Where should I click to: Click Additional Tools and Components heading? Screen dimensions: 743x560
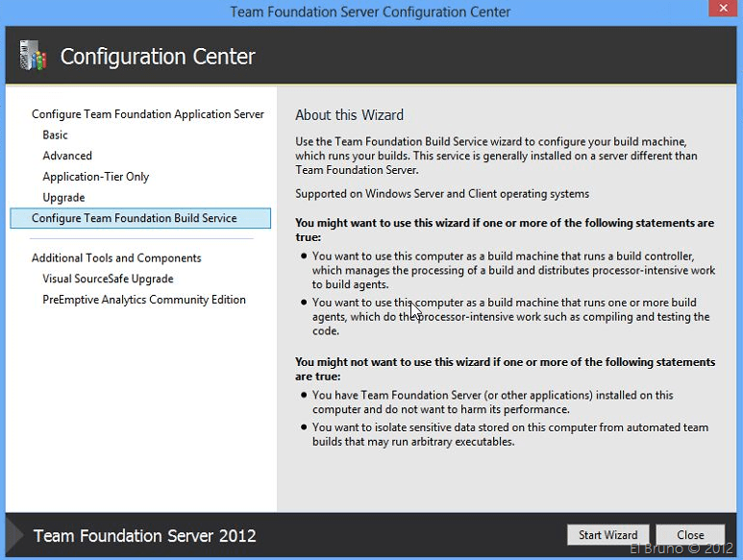116,258
